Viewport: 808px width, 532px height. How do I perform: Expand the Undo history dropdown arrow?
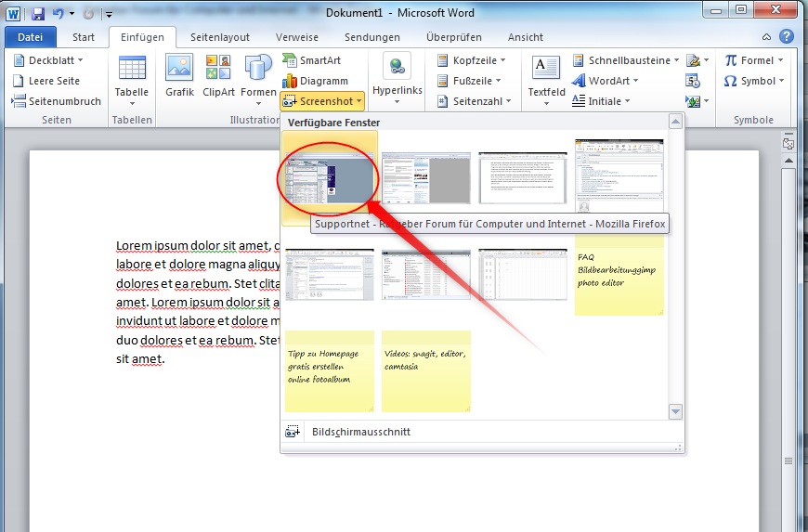(x=72, y=14)
